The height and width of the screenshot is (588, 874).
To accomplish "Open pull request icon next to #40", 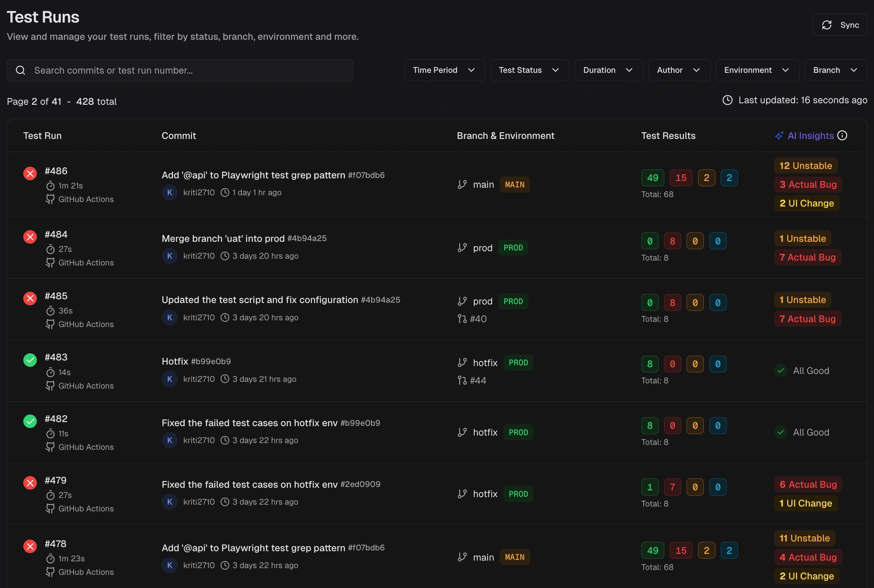I will 462,319.
